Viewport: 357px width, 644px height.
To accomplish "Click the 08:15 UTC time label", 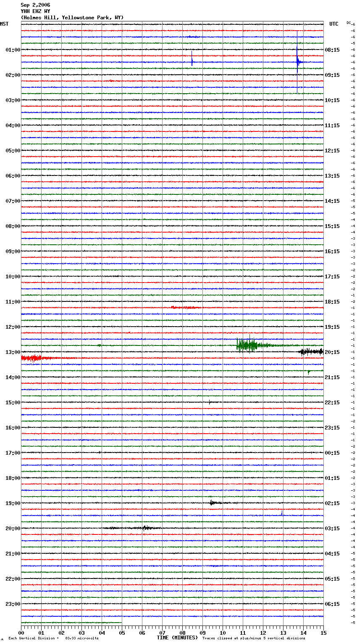I will tap(332, 50).
